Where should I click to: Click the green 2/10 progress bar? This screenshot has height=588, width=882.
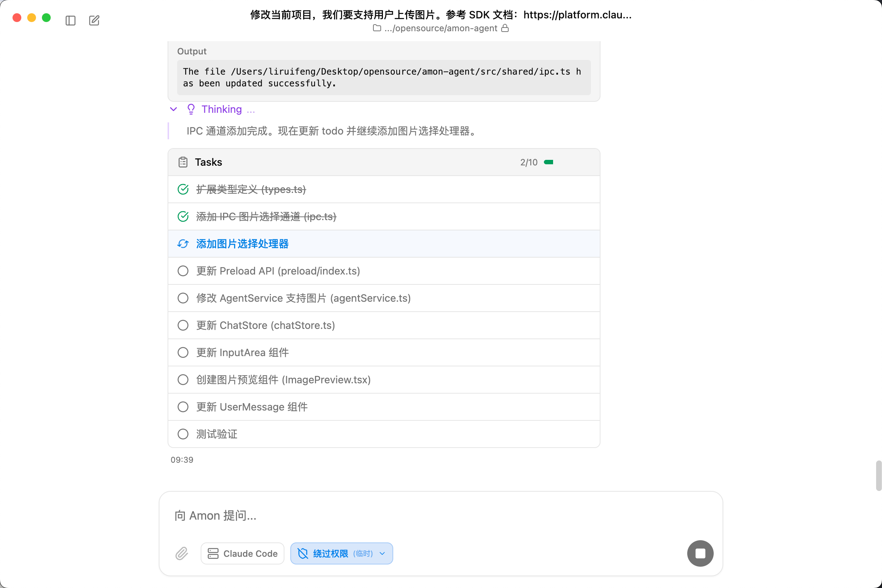tap(548, 162)
